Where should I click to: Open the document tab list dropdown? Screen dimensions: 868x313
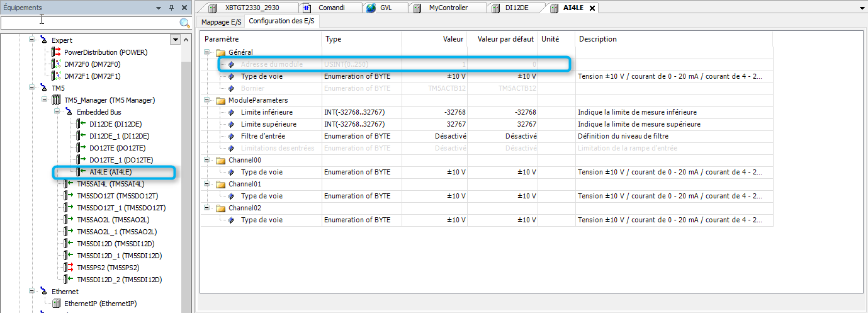pos(862,8)
